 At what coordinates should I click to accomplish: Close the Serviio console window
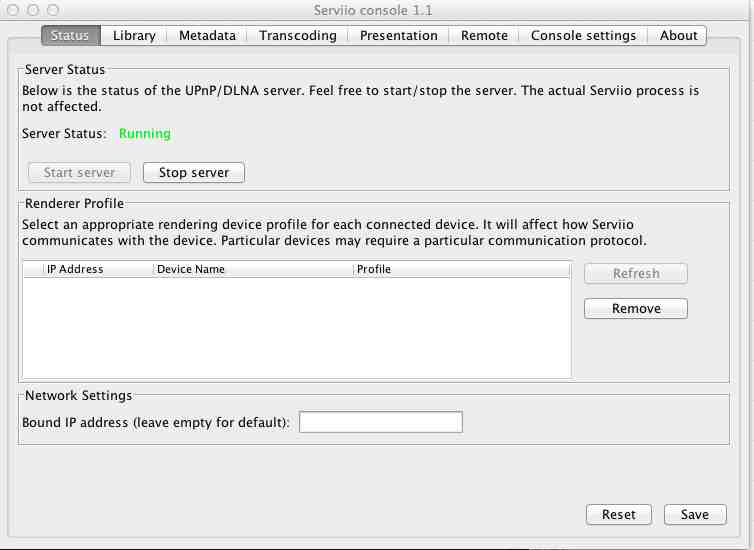(13, 10)
